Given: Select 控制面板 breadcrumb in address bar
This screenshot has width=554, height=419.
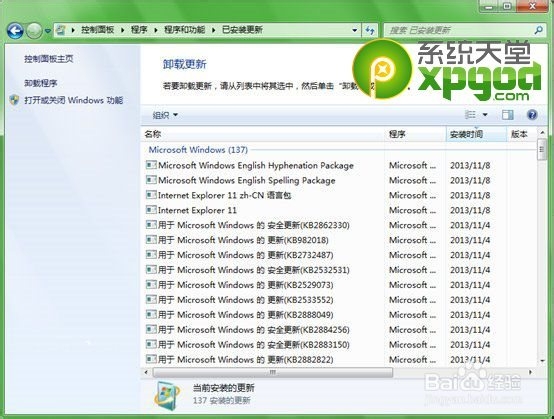Looking at the screenshot, I should pyautogui.click(x=98, y=30).
